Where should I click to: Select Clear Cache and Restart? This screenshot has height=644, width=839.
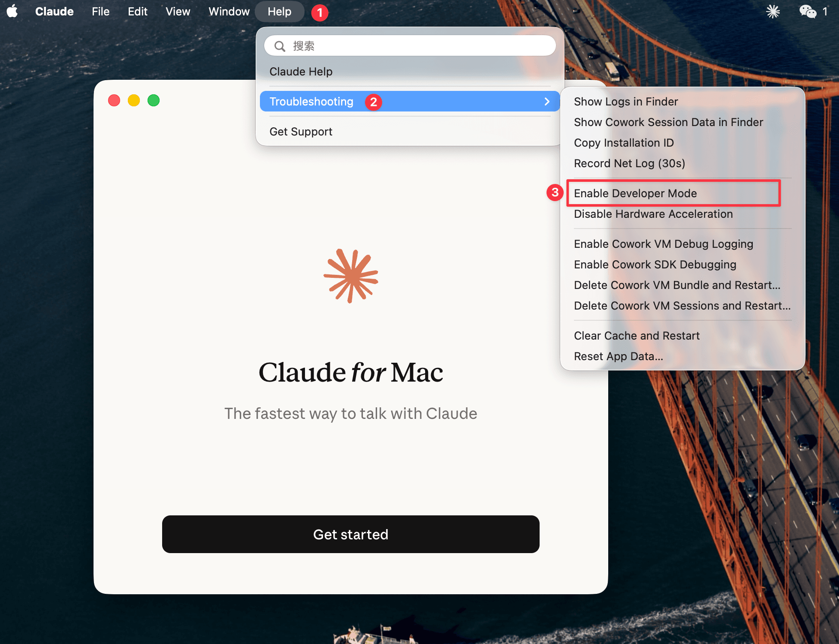click(x=637, y=336)
